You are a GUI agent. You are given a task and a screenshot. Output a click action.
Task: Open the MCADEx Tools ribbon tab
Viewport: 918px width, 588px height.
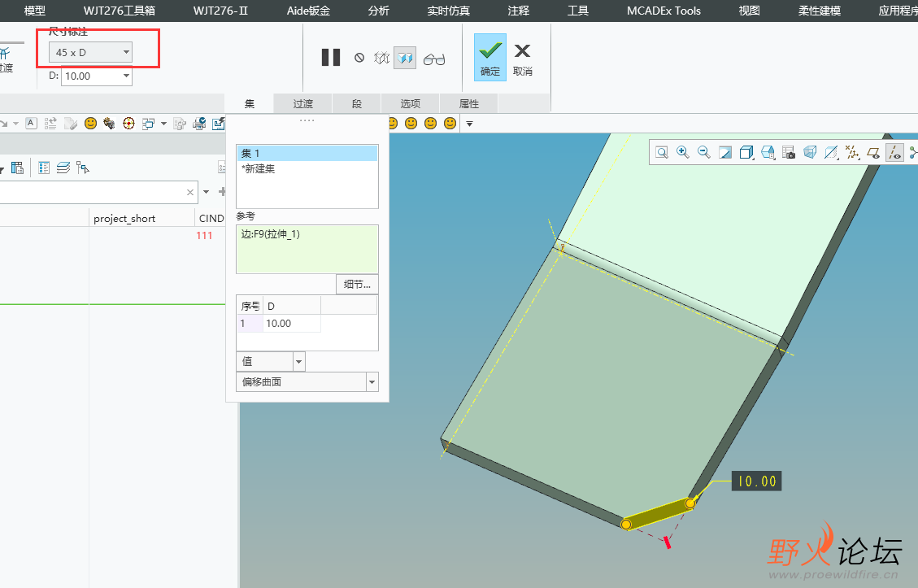point(663,11)
